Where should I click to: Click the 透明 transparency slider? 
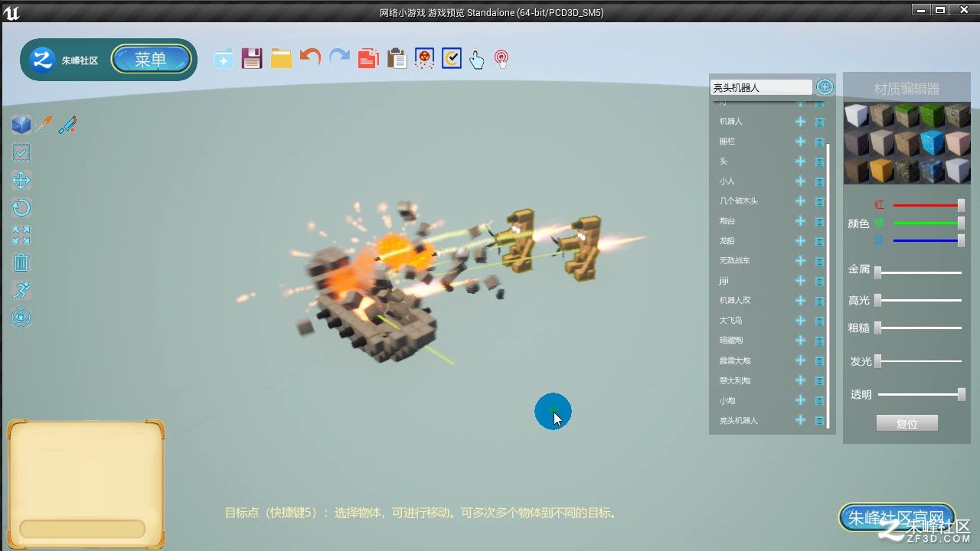(x=922, y=394)
